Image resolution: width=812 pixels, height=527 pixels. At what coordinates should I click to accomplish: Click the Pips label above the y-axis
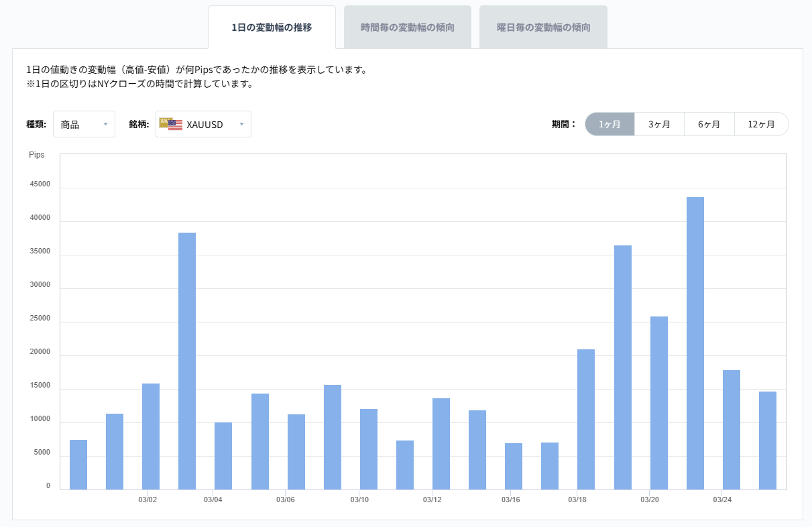pyautogui.click(x=37, y=154)
